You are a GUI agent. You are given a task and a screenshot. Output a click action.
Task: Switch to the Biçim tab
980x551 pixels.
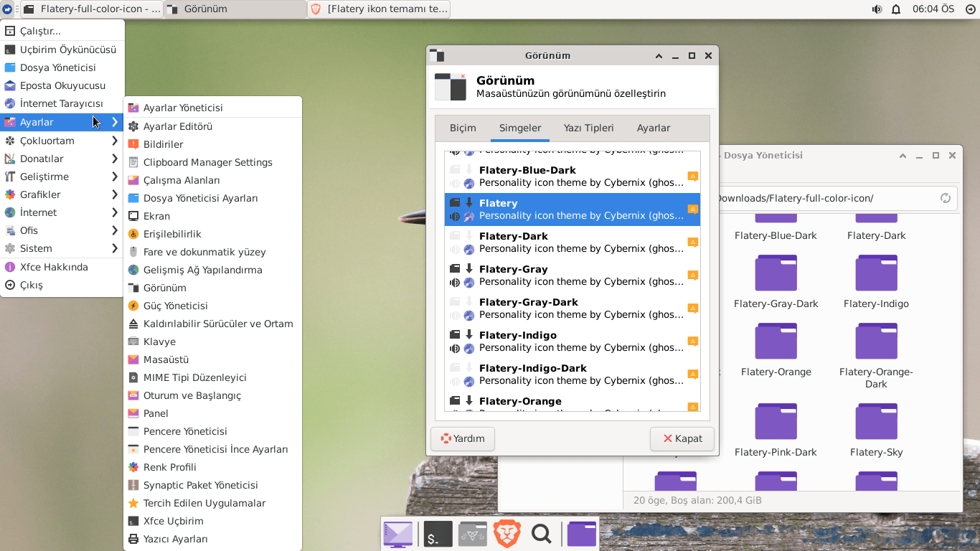pyautogui.click(x=463, y=128)
